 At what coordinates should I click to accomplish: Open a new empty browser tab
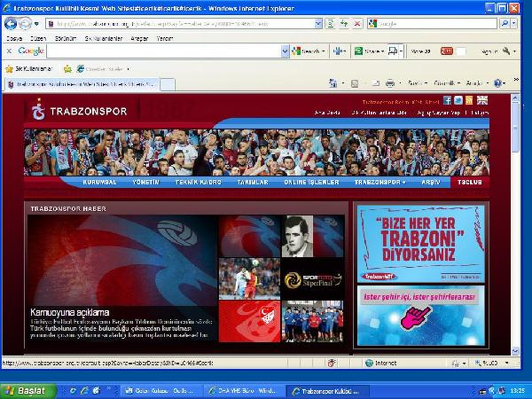(168, 84)
